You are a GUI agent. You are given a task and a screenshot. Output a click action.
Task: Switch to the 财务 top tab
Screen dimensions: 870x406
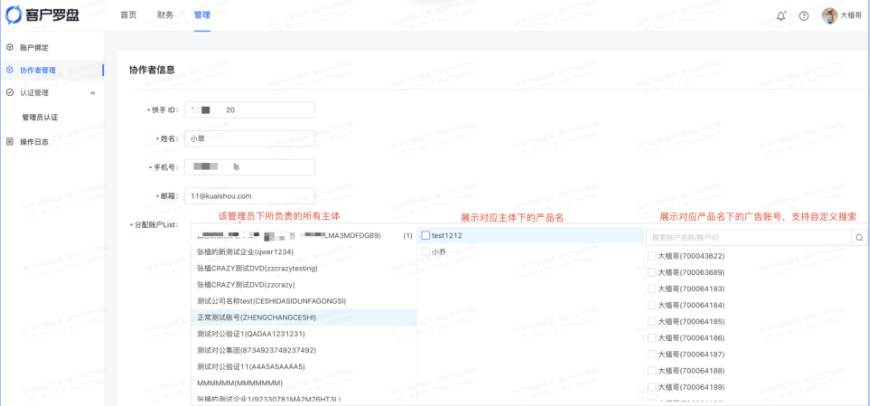165,16
